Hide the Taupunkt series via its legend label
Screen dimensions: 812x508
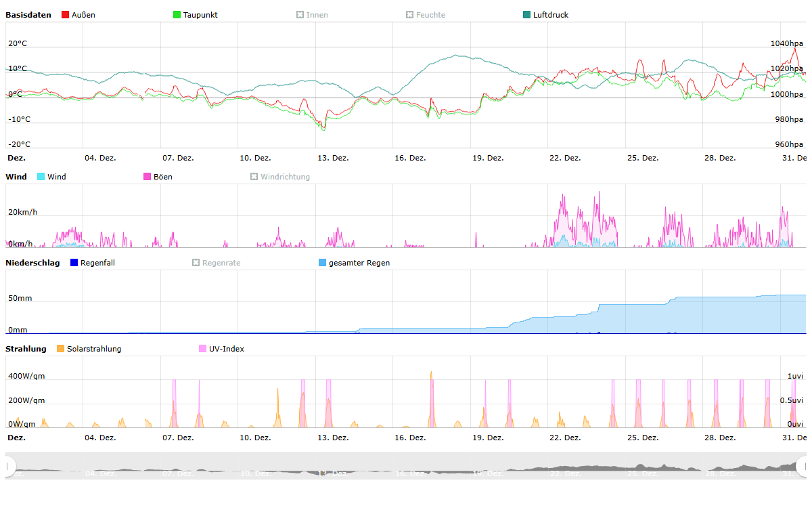200,15
